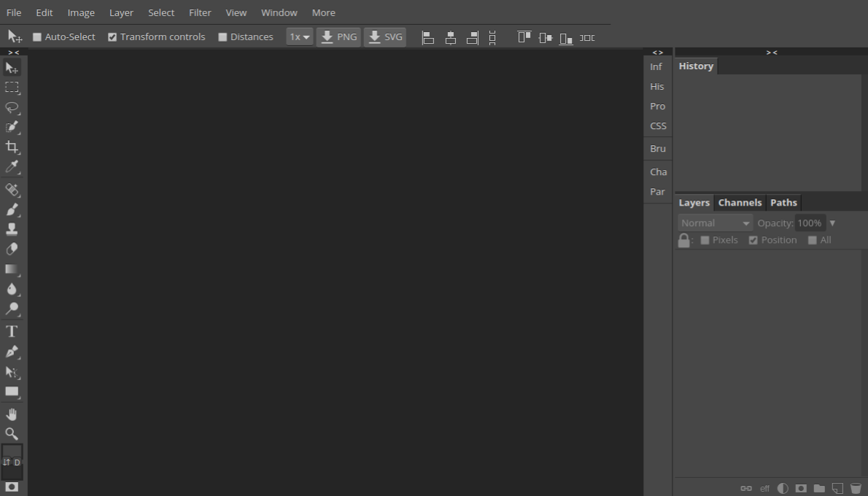Open the Opacity dropdown arrow

coord(832,222)
